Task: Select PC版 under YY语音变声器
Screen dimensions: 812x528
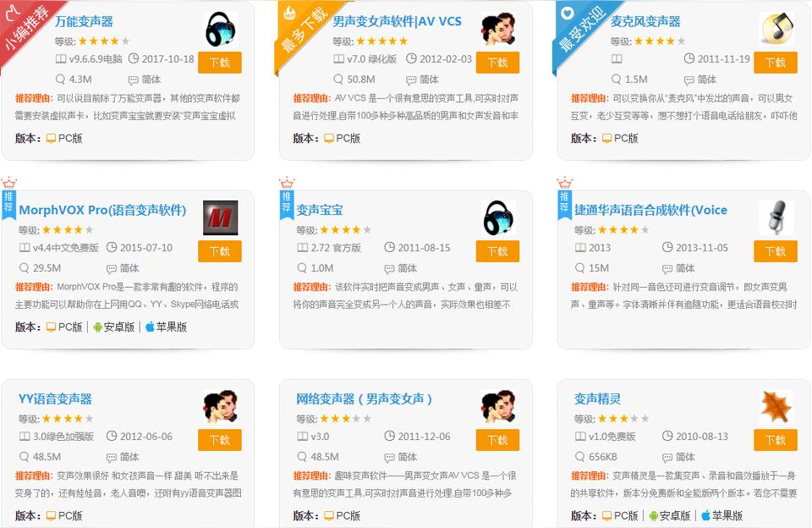Action: click(64, 515)
